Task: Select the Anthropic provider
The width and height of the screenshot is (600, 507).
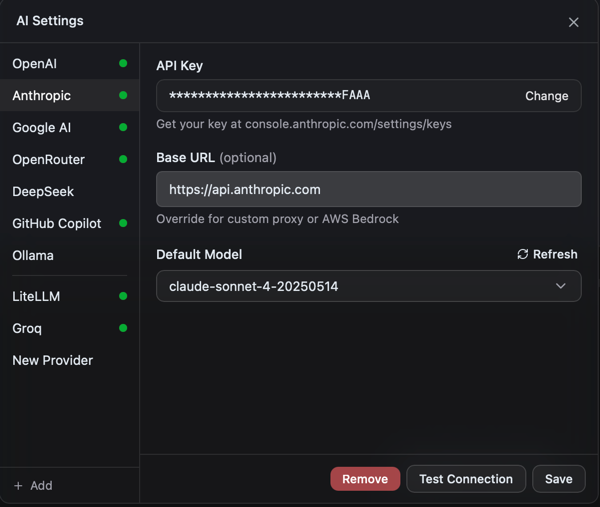Action: point(70,95)
